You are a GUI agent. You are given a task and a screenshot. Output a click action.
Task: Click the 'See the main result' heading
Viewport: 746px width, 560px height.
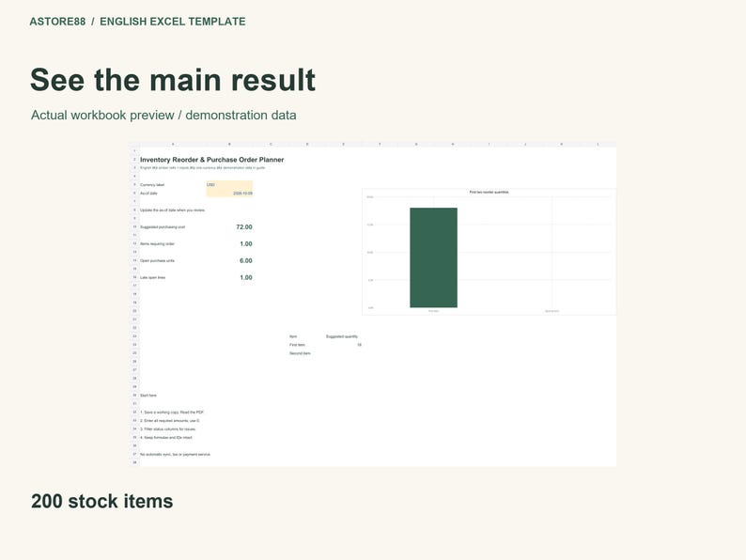tap(173, 80)
